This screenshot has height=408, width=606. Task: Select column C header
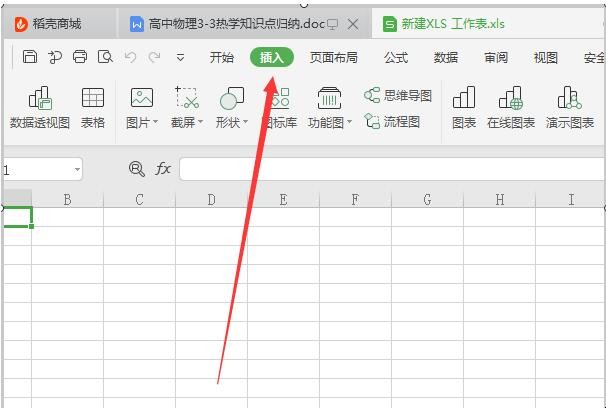click(x=139, y=199)
